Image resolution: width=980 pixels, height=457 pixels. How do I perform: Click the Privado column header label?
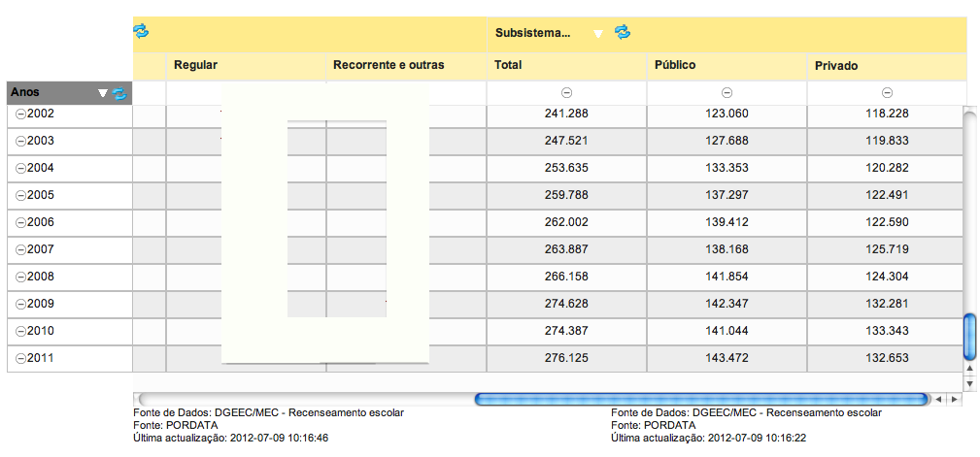click(836, 65)
